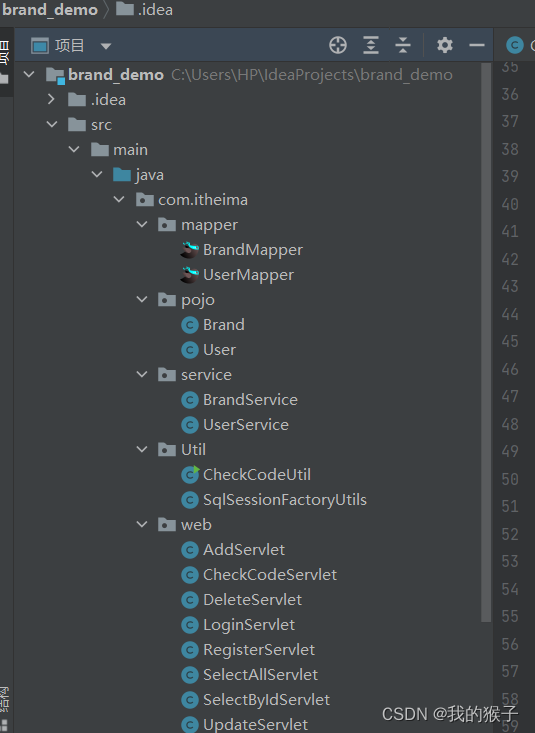Click line number 50 in the editor gutter
Viewport: 535px width, 733px height.
click(510, 479)
